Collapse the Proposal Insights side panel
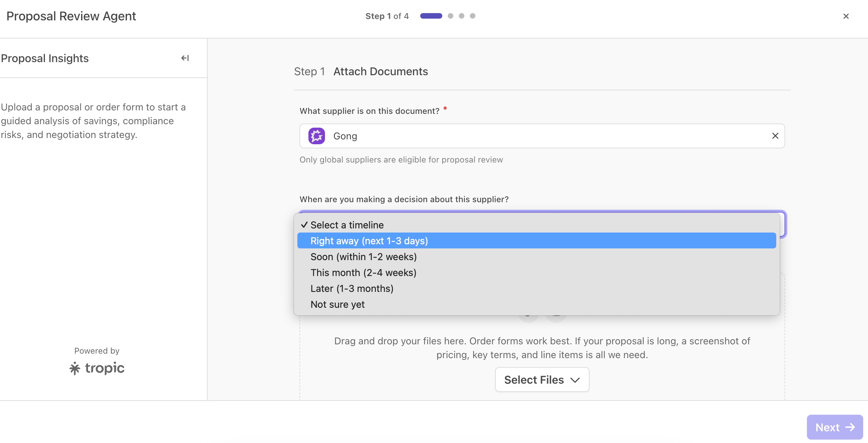This screenshot has height=443, width=868. 185,58
